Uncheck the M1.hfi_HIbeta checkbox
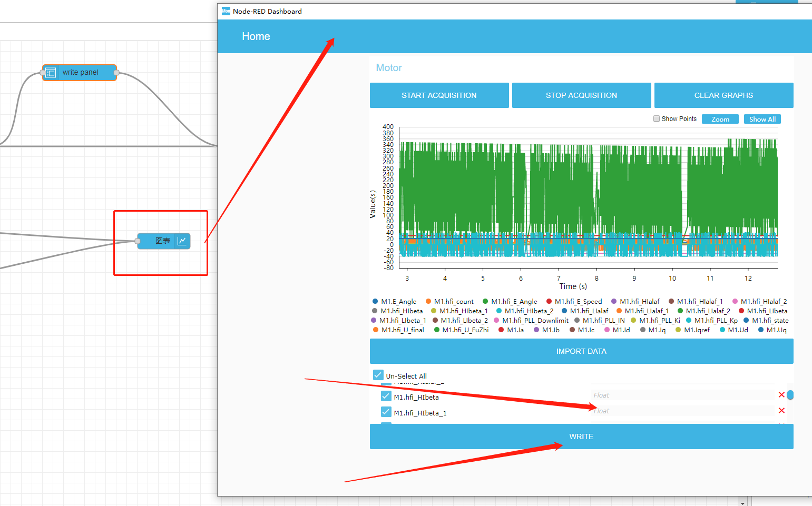 click(386, 396)
